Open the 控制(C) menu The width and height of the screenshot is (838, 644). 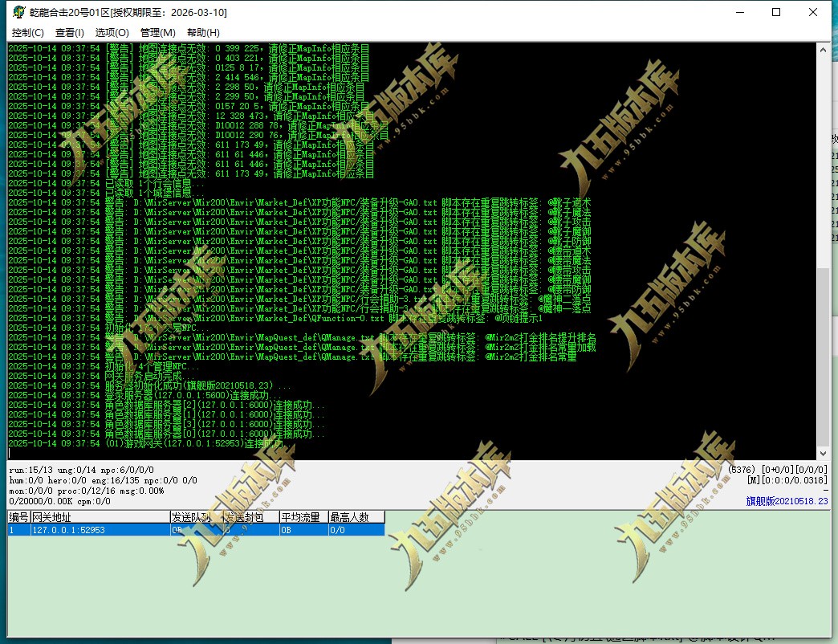click(x=28, y=33)
